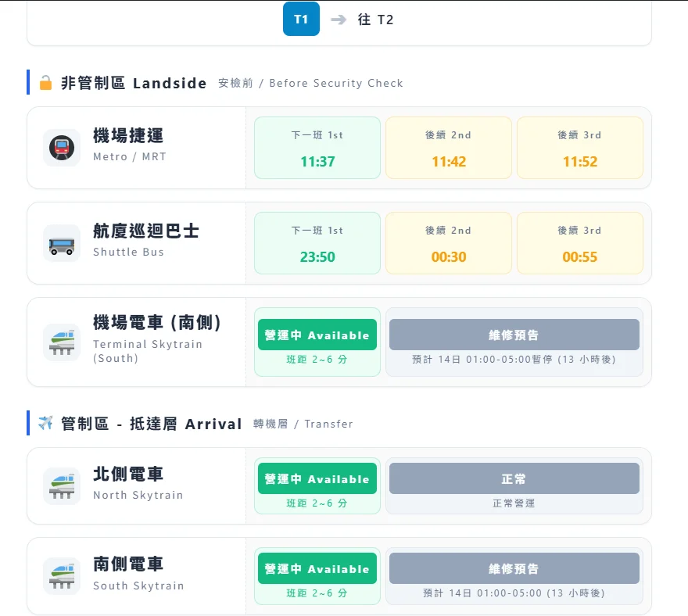Select the Shuttle Bus 23:50 departure card

pyautogui.click(x=317, y=243)
